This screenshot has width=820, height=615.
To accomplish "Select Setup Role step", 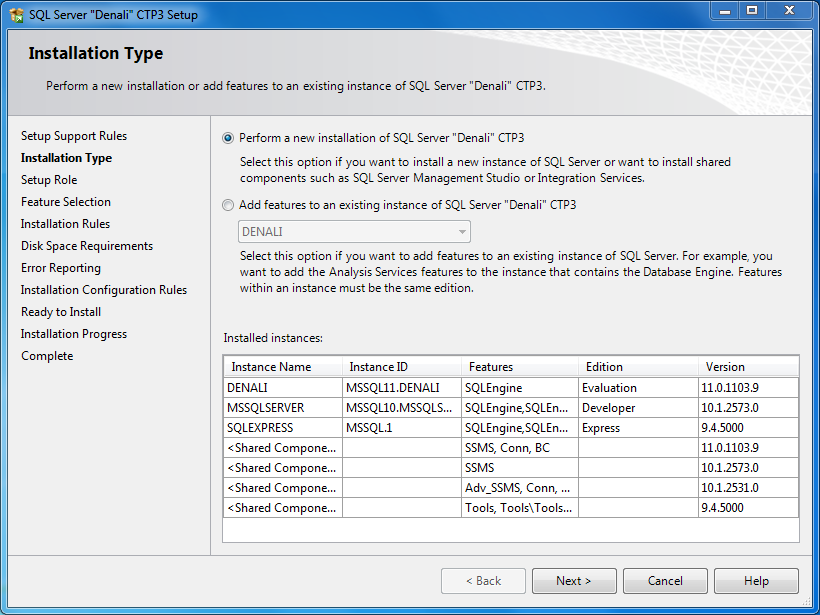I will coord(49,180).
